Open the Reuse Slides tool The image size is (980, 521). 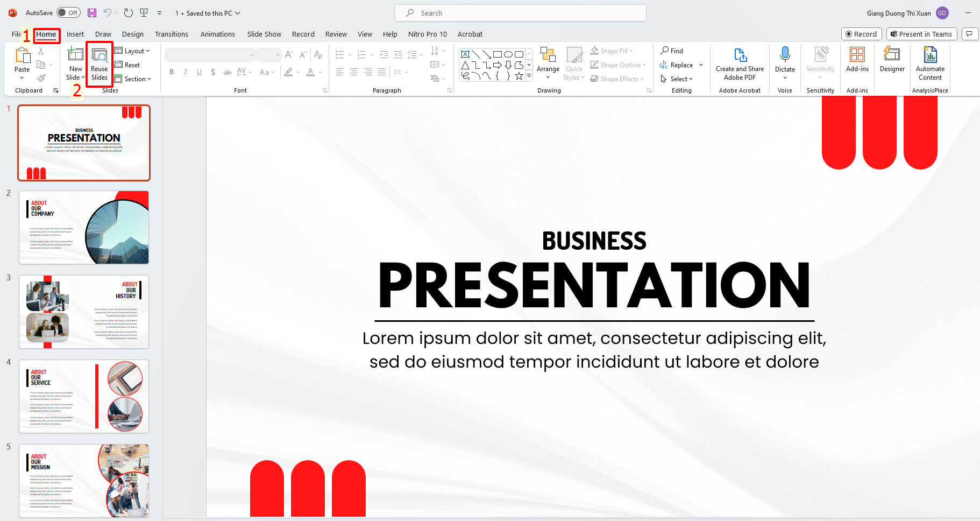point(100,65)
